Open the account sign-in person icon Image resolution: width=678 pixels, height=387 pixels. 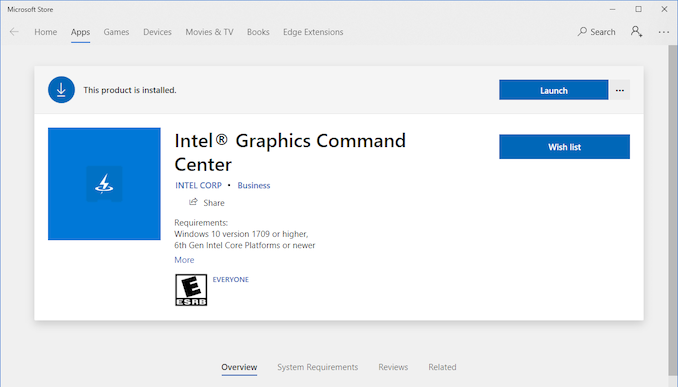tap(636, 31)
